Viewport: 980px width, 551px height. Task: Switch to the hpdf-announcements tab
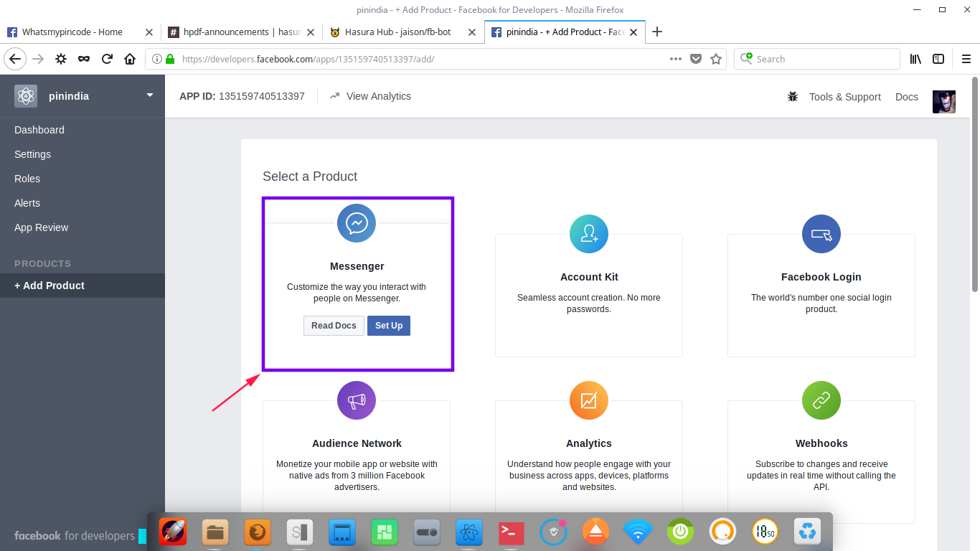(240, 32)
